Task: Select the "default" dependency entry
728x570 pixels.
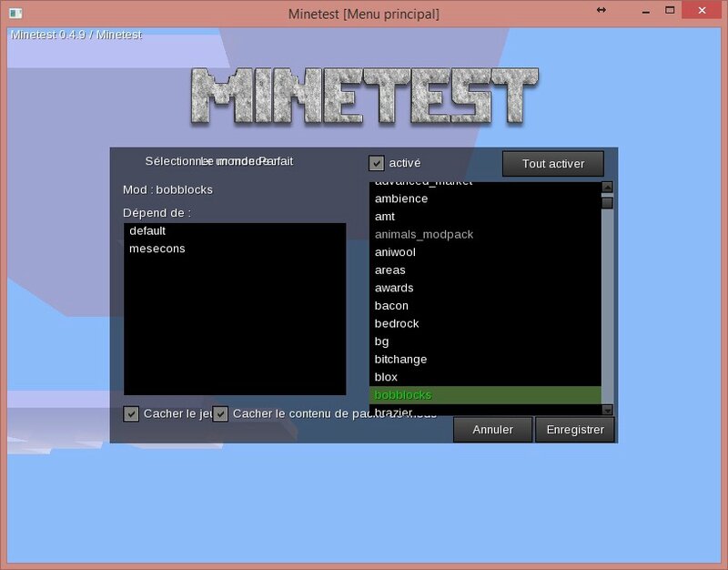Action: [x=147, y=231]
